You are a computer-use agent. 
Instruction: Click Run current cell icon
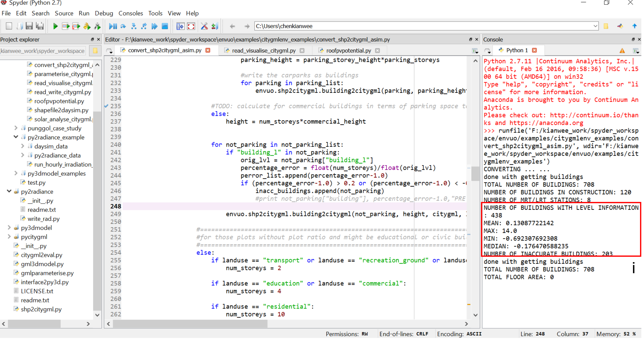[x=66, y=26]
